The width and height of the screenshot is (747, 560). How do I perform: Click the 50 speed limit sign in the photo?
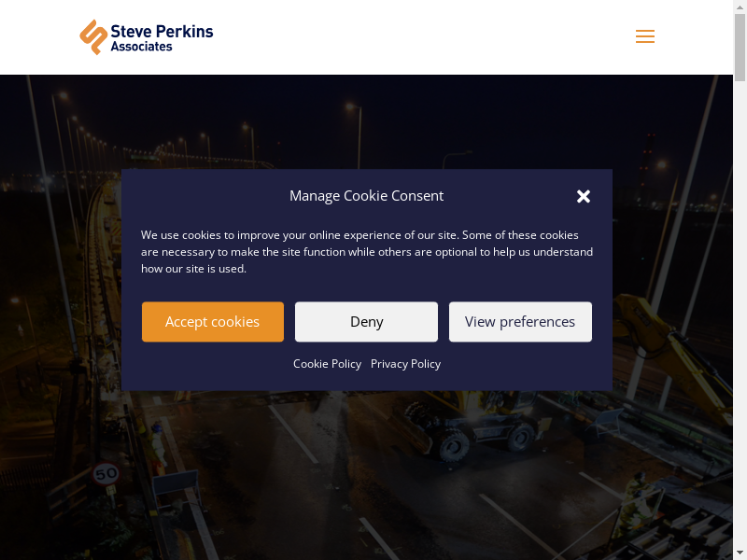click(x=106, y=474)
